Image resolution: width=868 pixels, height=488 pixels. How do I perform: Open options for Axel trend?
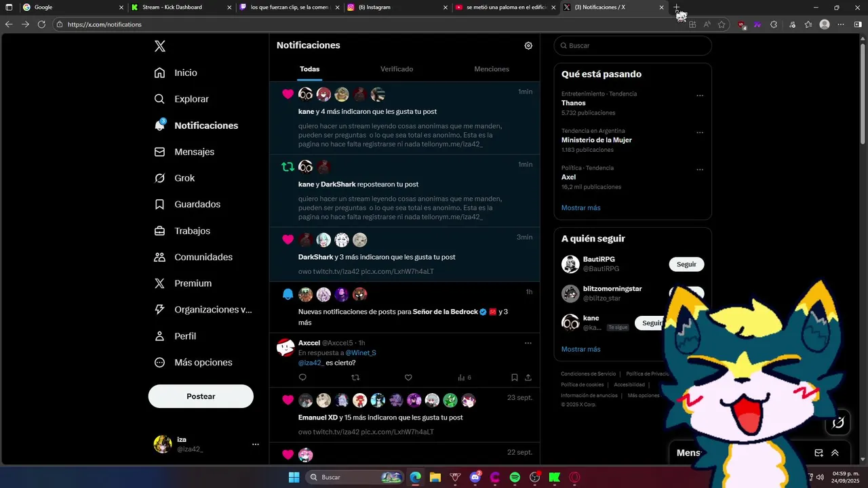[x=700, y=169]
